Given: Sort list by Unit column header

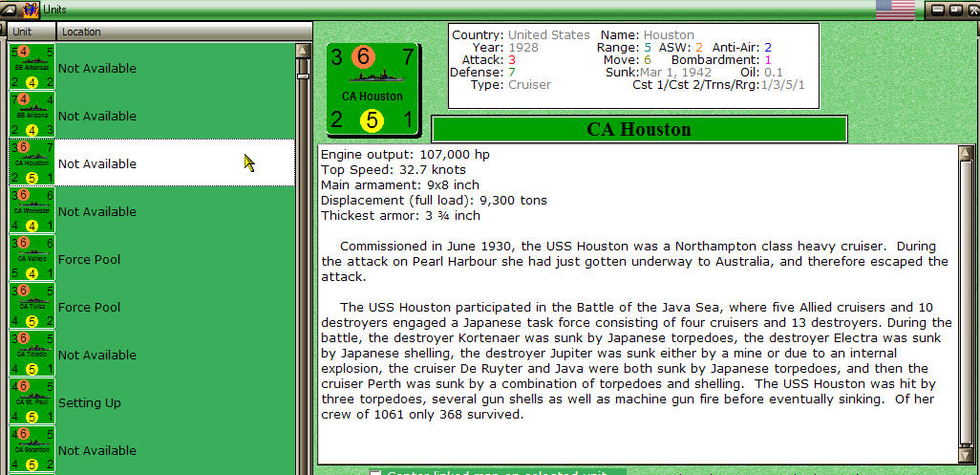Looking at the screenshot, I should pyautogui.click(x=32, y=32).
